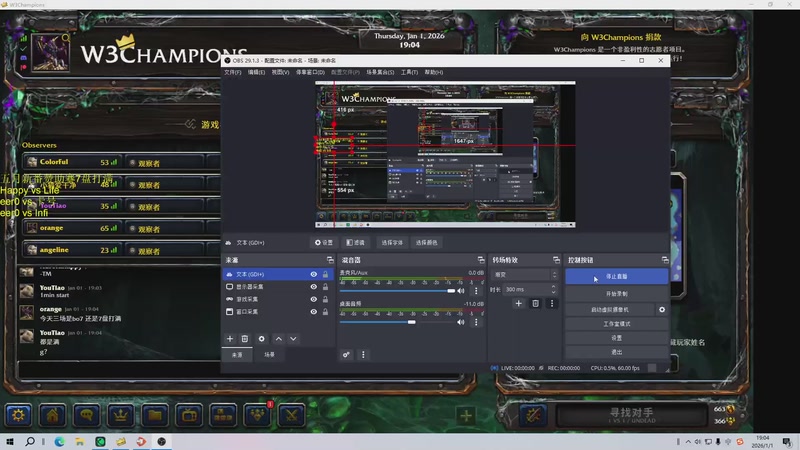Pop out the Sources dock panel icon
The height and width of the screenshot is (450, 800).
point(330,260)
